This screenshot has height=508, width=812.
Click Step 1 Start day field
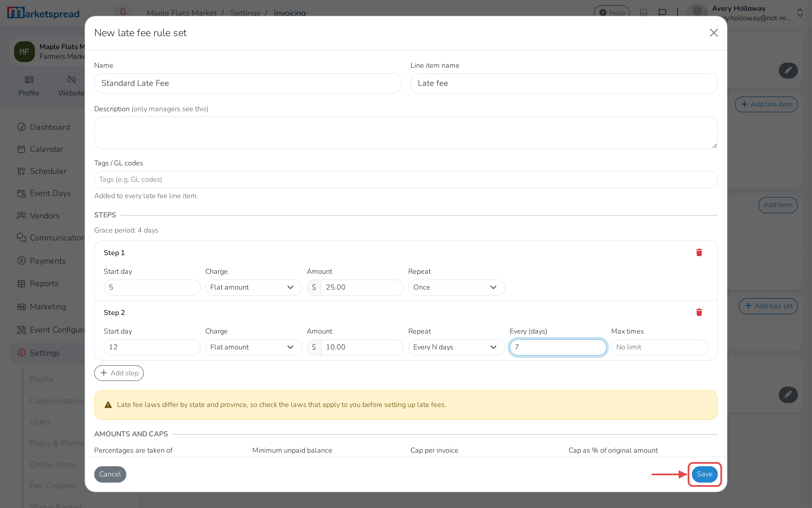(152, 287)
